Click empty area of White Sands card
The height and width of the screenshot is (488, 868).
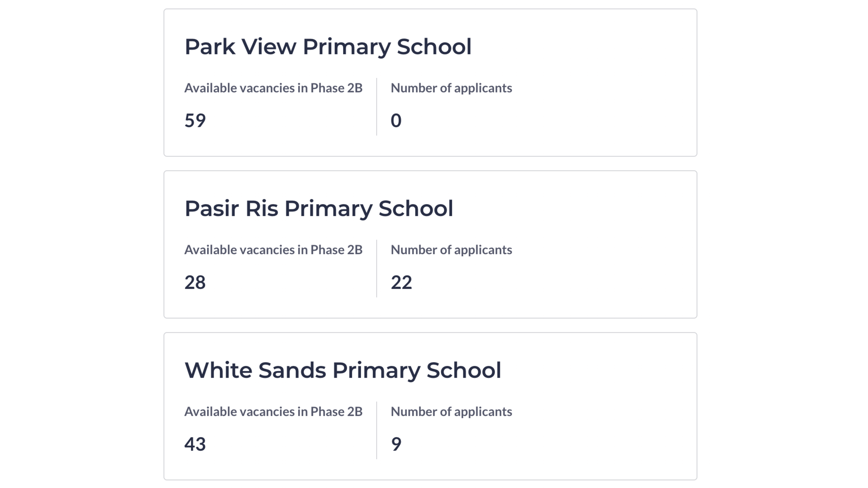click(606, 431)
